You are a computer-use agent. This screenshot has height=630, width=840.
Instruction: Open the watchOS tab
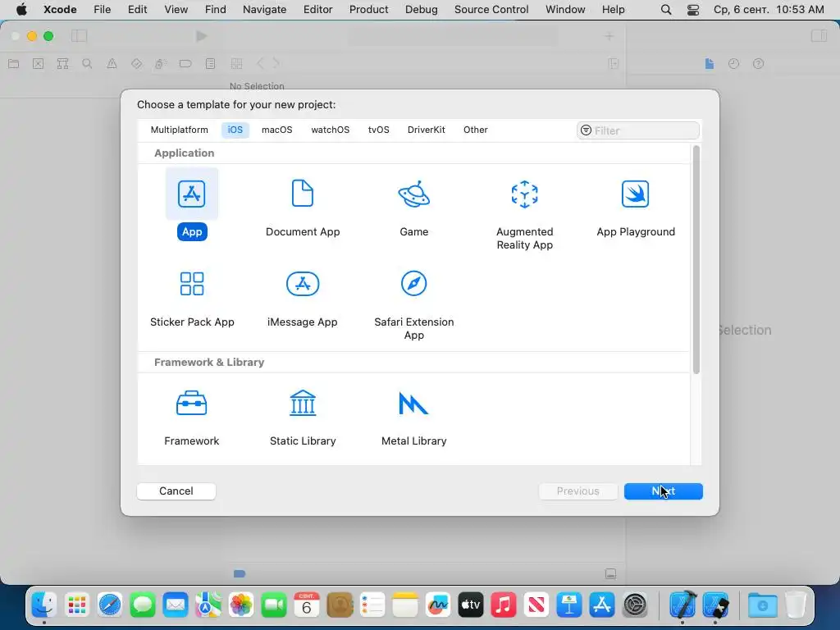[x=330, y=130]
